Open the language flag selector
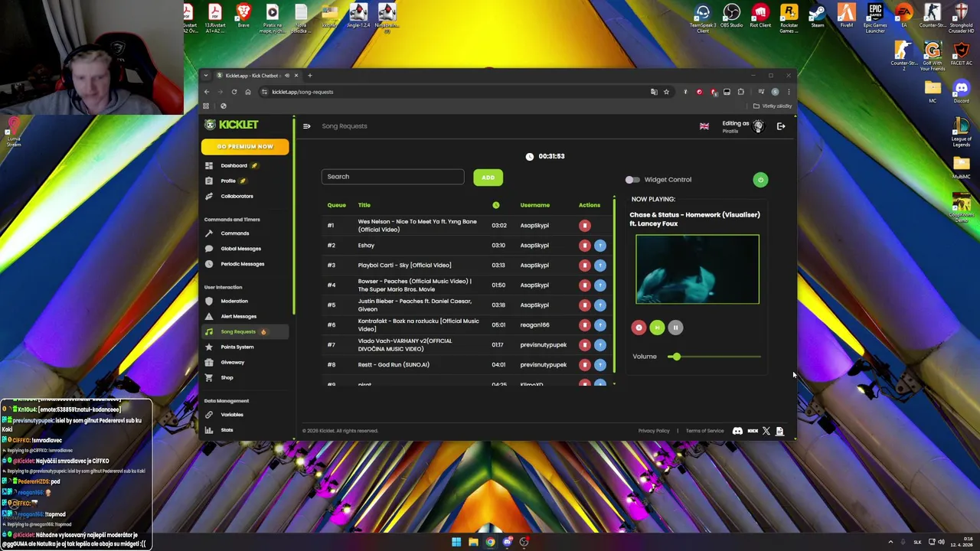 [x=704, y=126]
